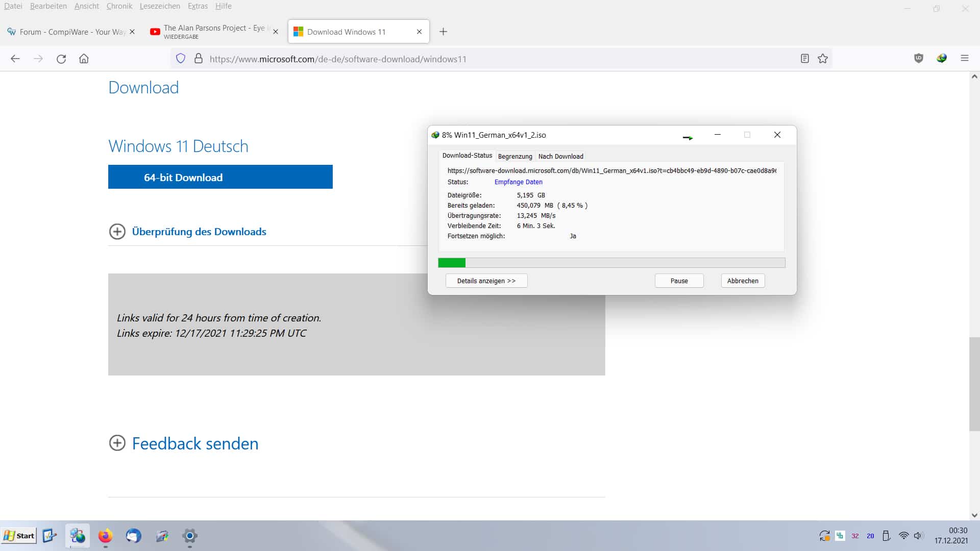Open the download manager extension globe icon
This screenshot has height=551, width=980.
pos(942,58)
